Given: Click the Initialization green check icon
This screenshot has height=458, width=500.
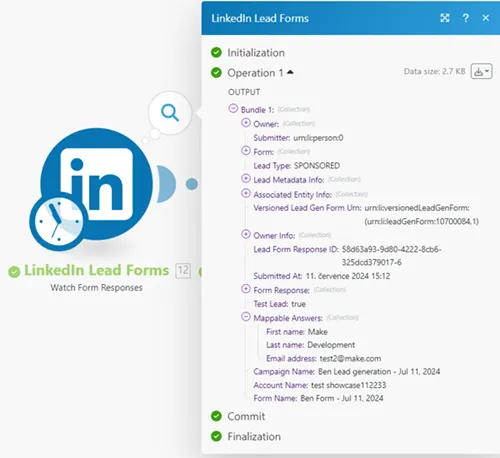Looking at the screenshot, I should [216, 52].
